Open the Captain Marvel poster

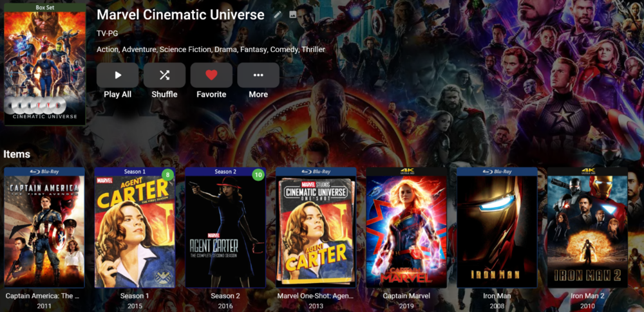tap(406, 228)
